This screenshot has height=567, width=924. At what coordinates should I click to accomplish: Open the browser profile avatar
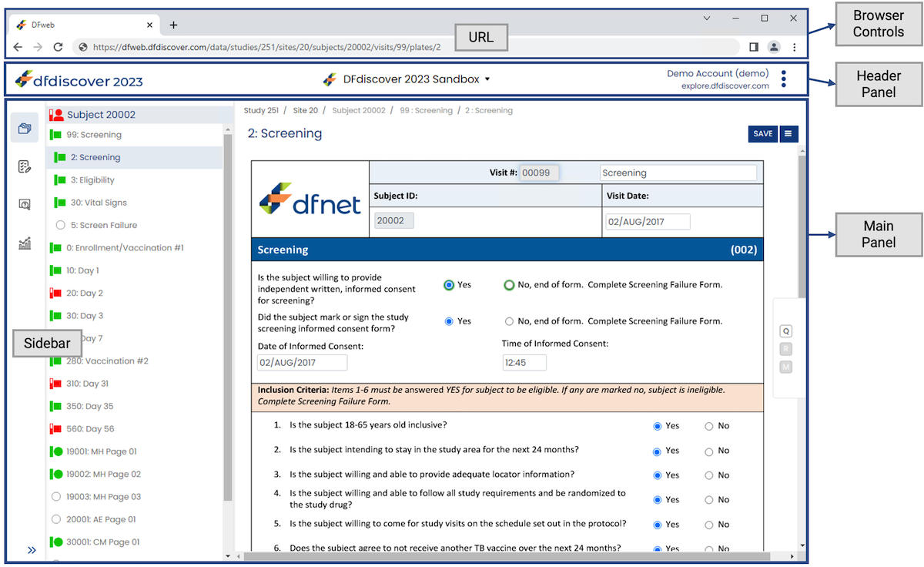pos(774,47)
